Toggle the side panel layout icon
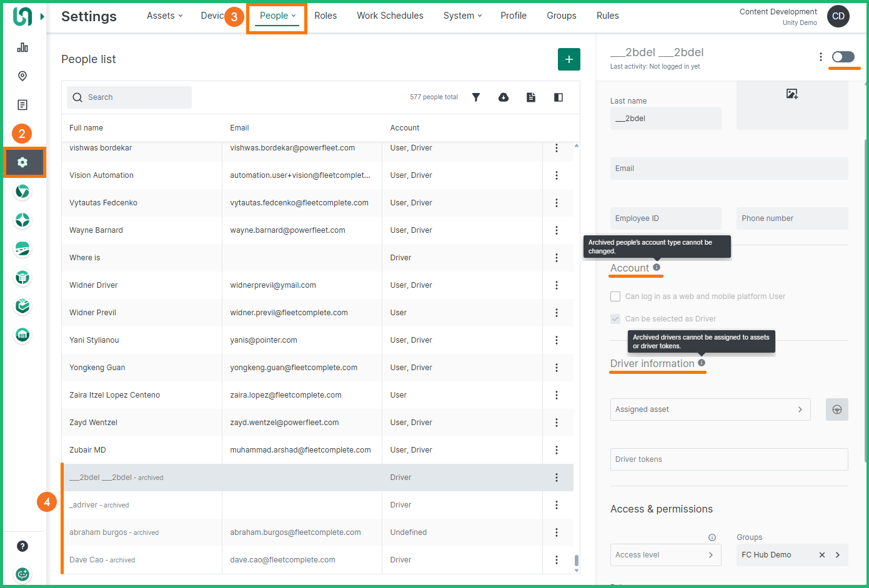Viewport: 869px width, 588px height. [559, 97]
